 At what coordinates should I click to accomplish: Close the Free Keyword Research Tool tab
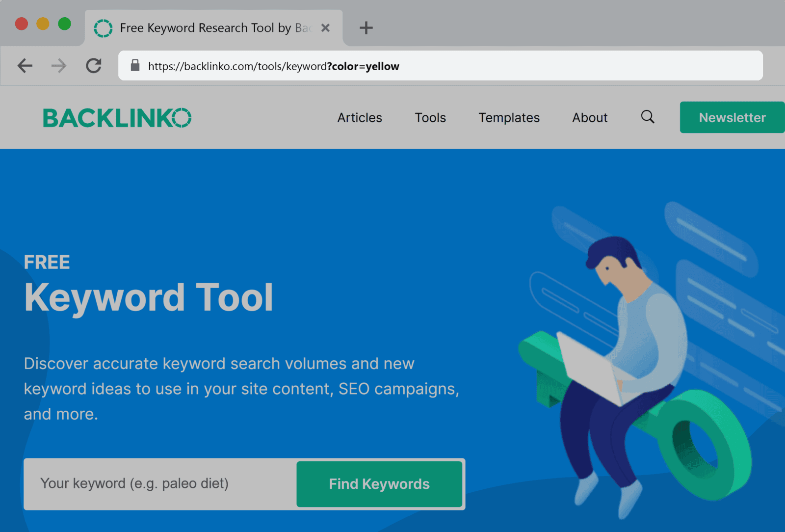[x=325, y=28]
